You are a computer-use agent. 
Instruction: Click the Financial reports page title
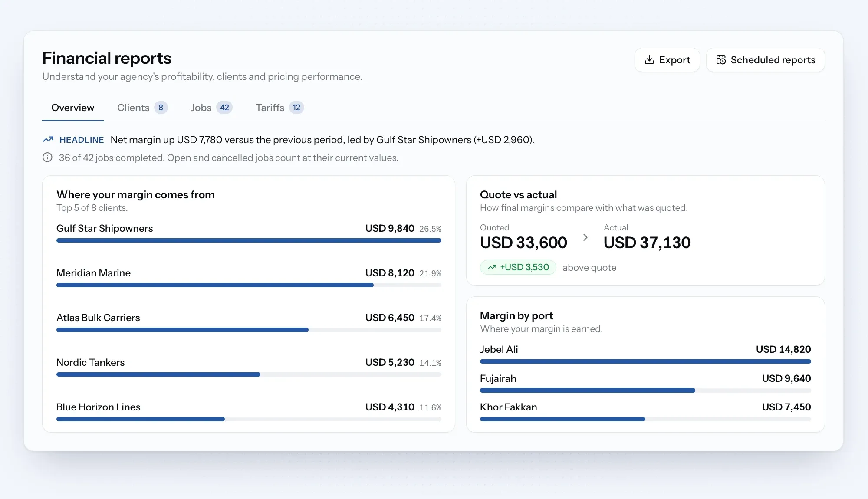click(107, 58)
